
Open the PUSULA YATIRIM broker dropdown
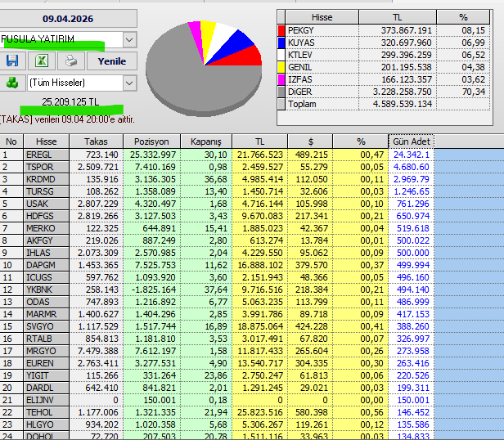[x=129, y=40]
